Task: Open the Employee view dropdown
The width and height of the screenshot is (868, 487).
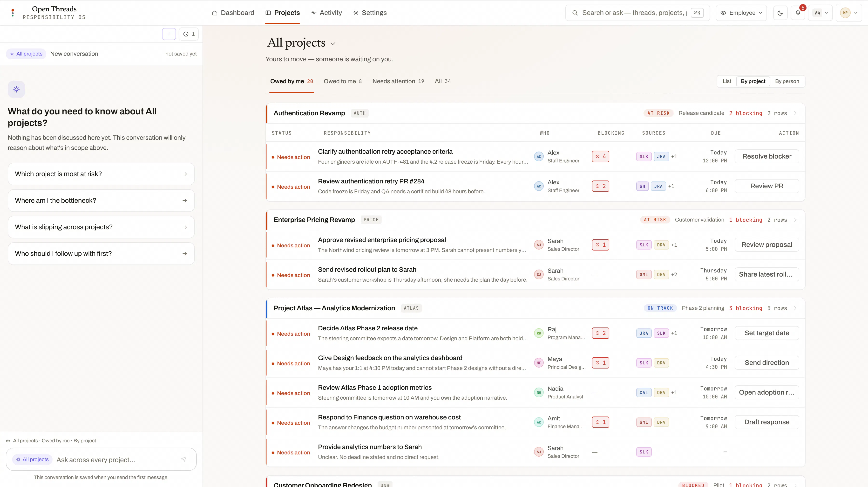Action: click(741, 13)
